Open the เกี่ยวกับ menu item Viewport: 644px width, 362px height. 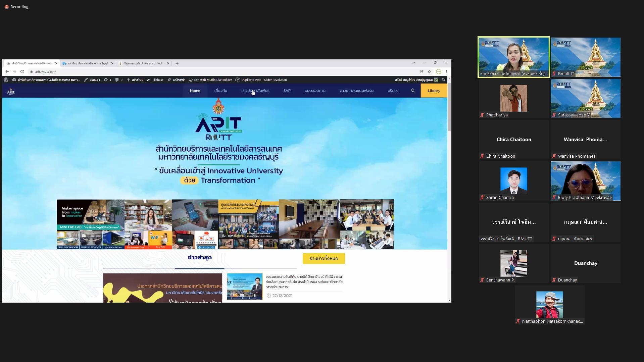point(221,91)
